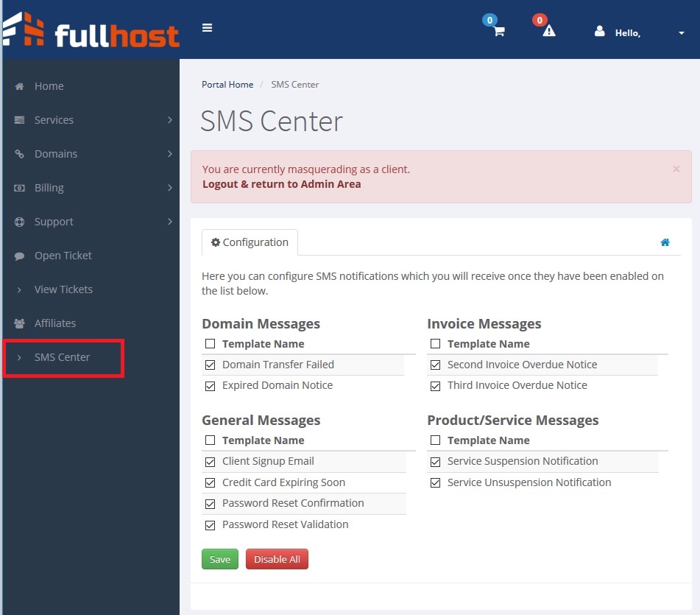Open the Configuration tab
Image resolution: width=700 pixels, height=615 pixels.
pyautogui.click(x=250, y=242)
